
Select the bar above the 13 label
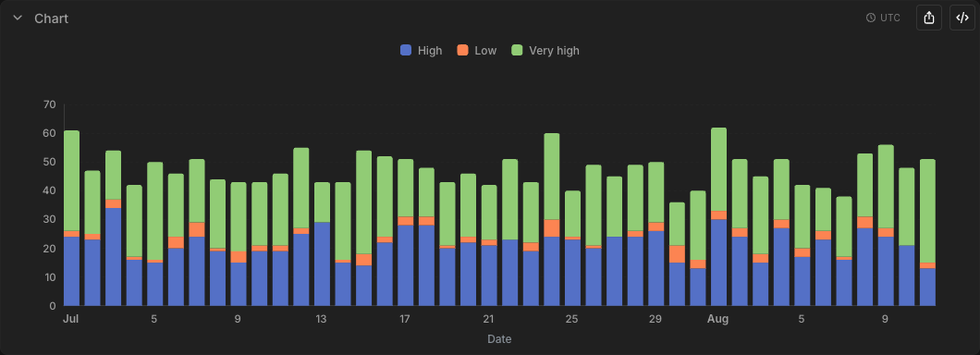click(322, 244)
